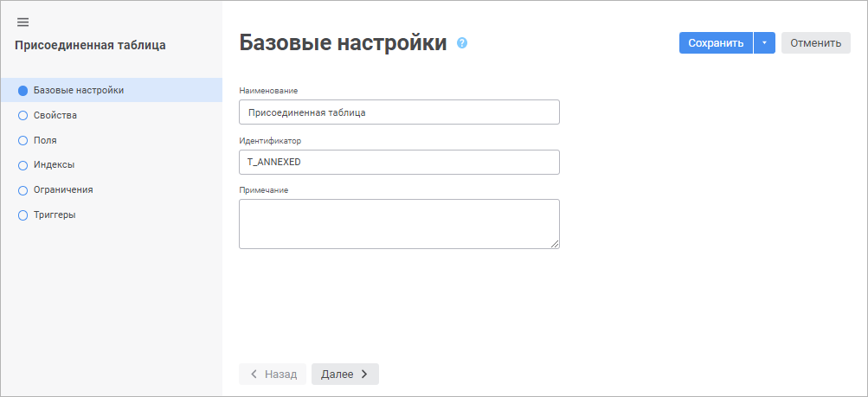Grab the Примечание textarea resize handle
The image size is (868, 397).
(x=555, y=244)
